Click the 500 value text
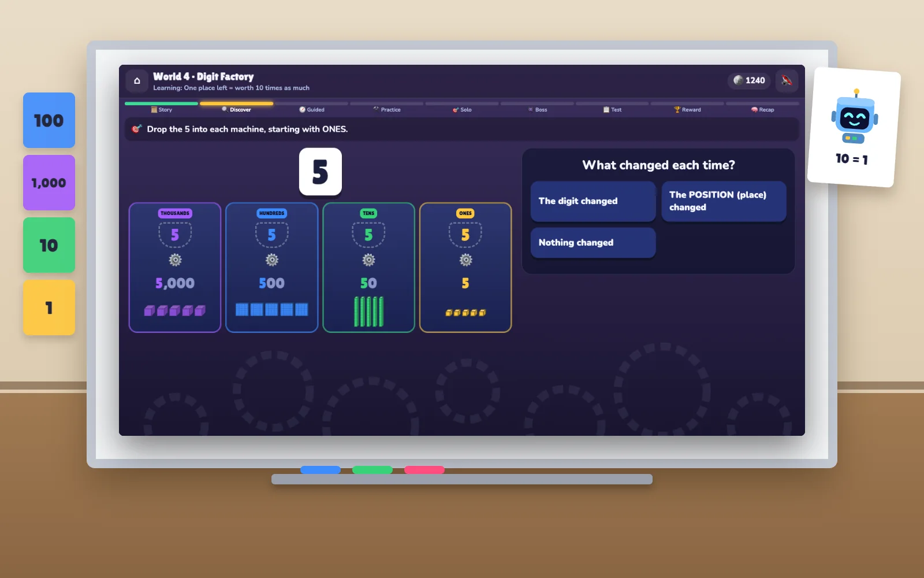The width and height of the screenshot is (924, 578). (272, 283)
